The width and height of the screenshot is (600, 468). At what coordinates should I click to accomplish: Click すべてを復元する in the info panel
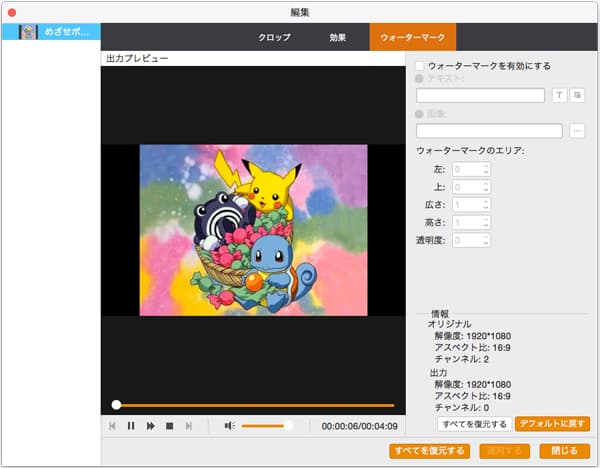tap(474, 424)
